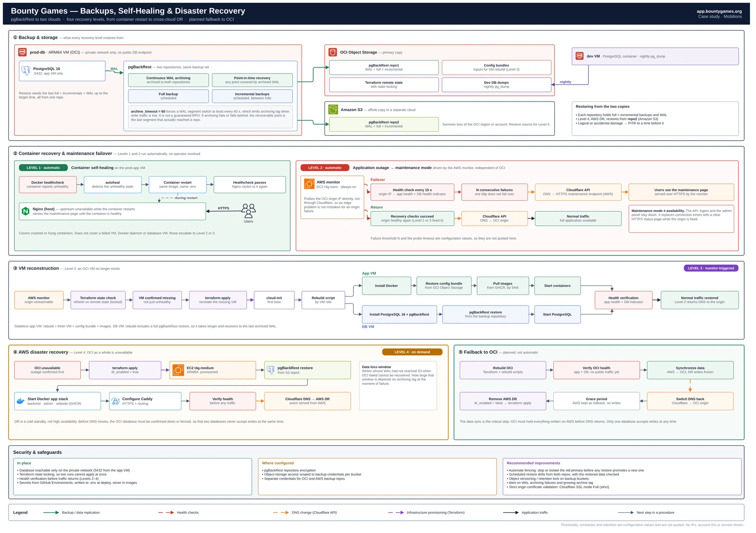The width and height of the screenshot is (756, 533).
Task: Click the Incremental backups box
Action: point(252,96)
